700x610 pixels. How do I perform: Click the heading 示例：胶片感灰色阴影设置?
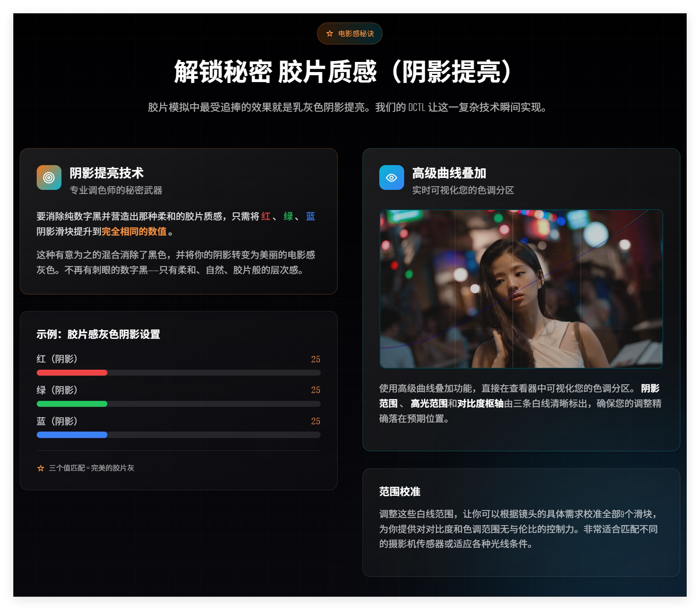point(98,334)
